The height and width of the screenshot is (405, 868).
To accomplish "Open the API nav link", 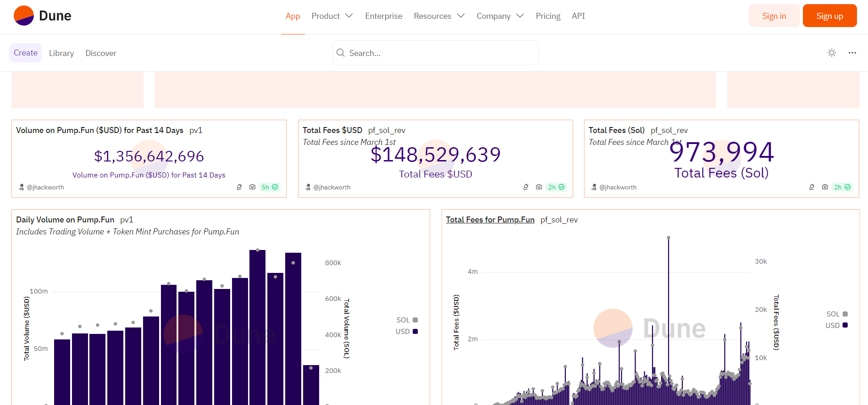I will click(x=578, y=16).
